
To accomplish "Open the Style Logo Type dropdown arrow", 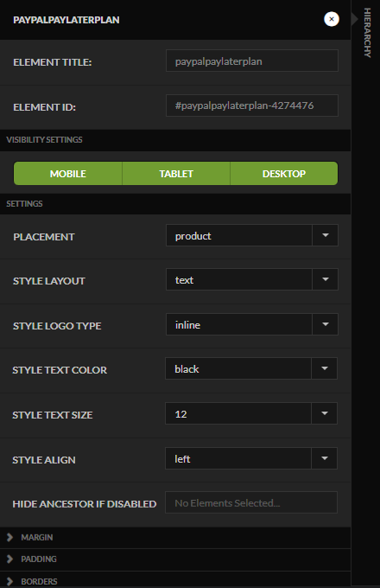I will [325, 324].
